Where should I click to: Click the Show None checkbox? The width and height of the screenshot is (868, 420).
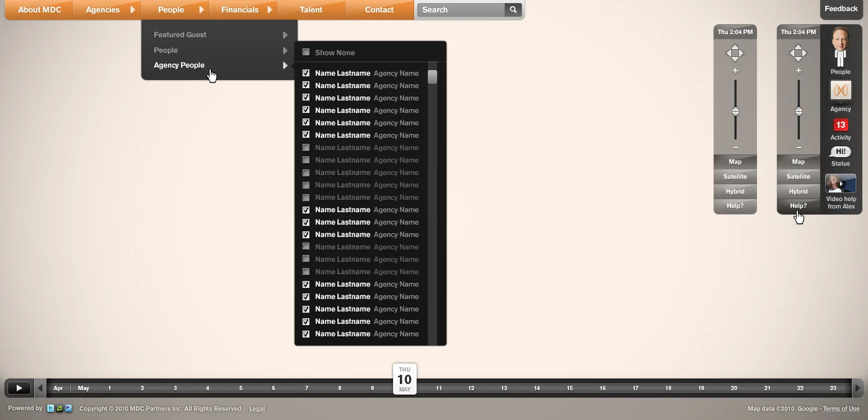click(x=306, y=53)
